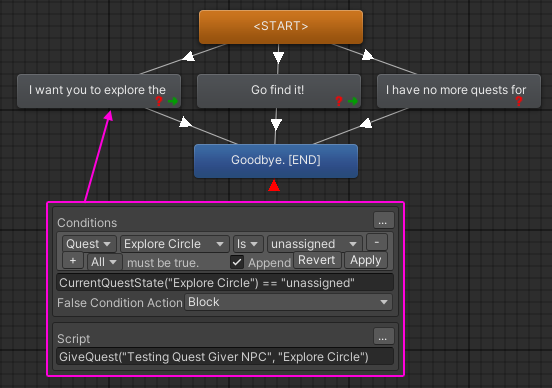Click the GiveQuest script text field
This screenshot has height=388, width=552.
[225, 357]
